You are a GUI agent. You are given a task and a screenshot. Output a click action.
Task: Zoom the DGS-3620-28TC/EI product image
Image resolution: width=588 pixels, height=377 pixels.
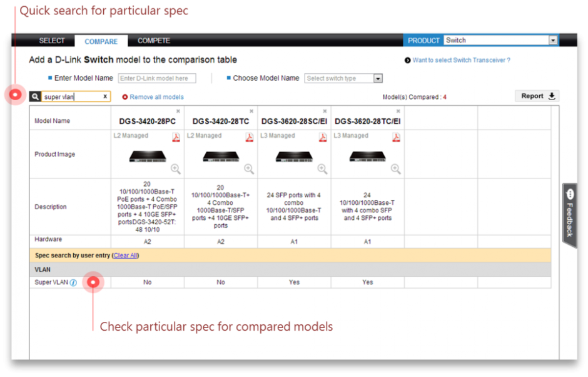(395, 169)
